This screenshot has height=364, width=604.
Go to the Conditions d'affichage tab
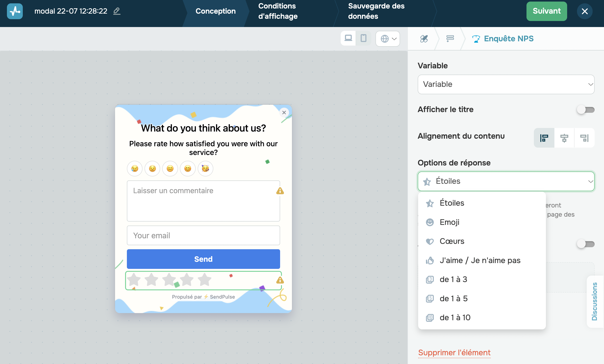click(x=278, y=11)
